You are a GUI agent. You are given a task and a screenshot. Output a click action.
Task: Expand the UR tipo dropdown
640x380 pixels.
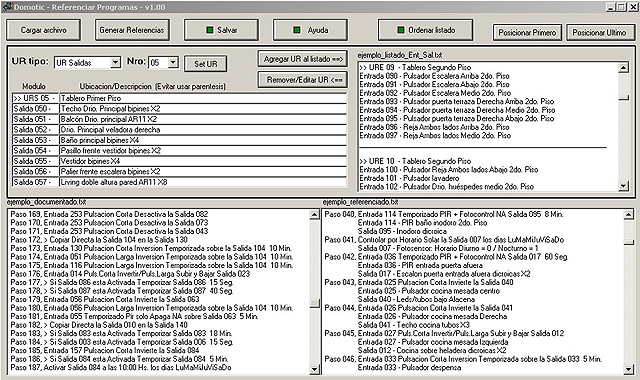coord(116,62)
